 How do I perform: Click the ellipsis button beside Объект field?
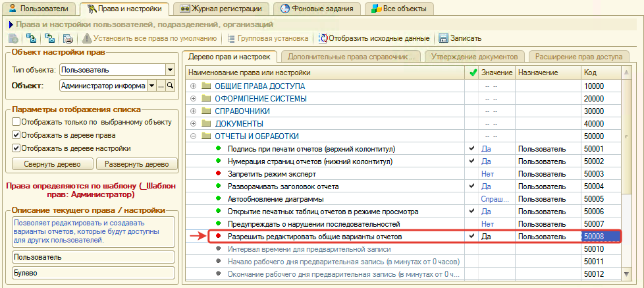tap(161, 86)
